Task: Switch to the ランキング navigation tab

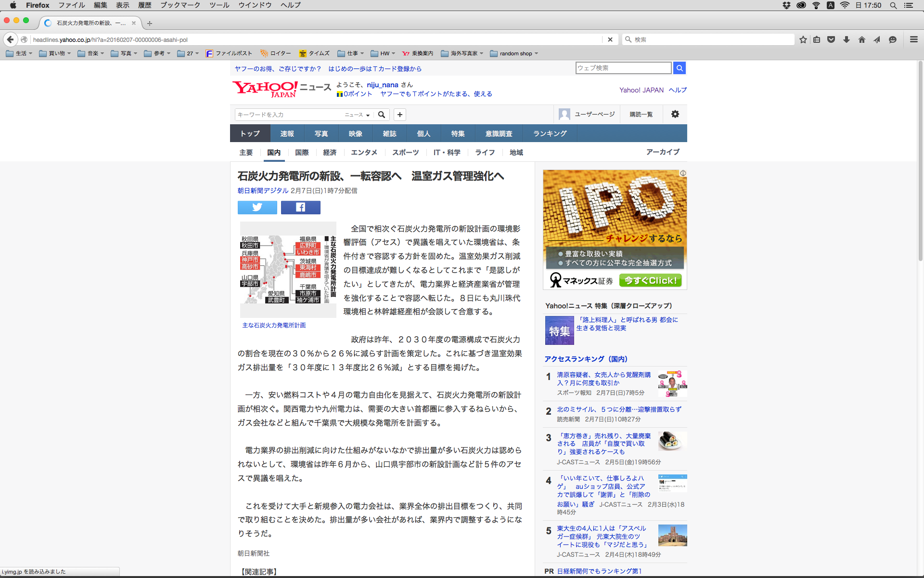Action: tap(550, 133)
